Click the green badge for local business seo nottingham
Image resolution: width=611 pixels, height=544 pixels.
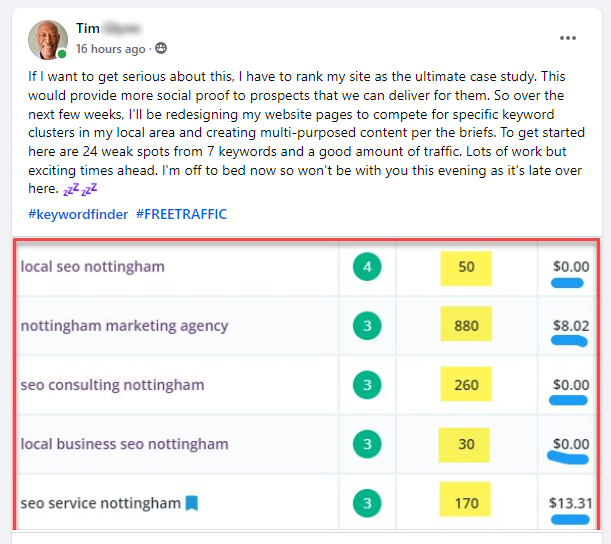[x=368, y=444]
